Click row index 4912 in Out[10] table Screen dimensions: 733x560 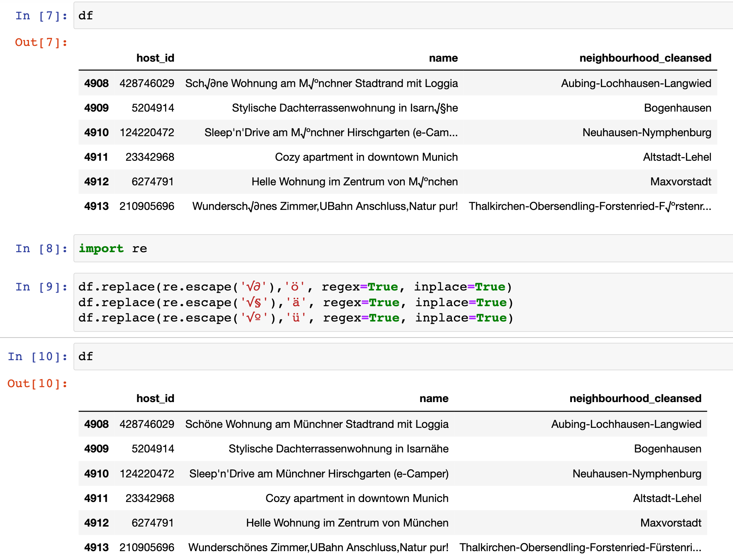[96, 523]
